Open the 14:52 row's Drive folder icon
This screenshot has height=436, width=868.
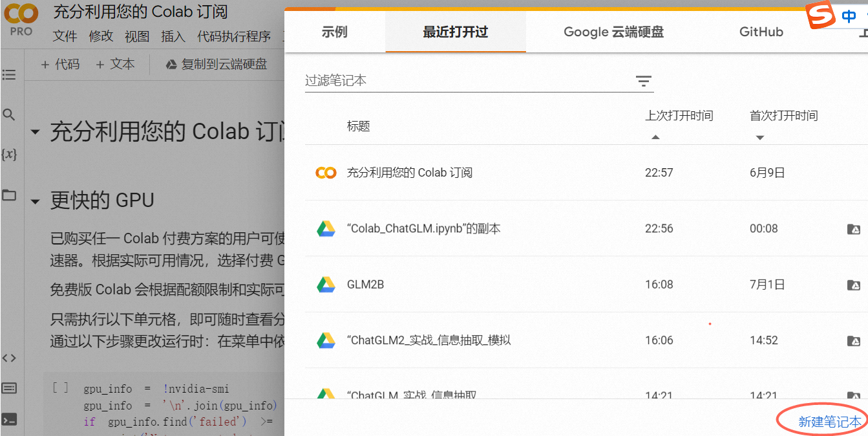853,341
